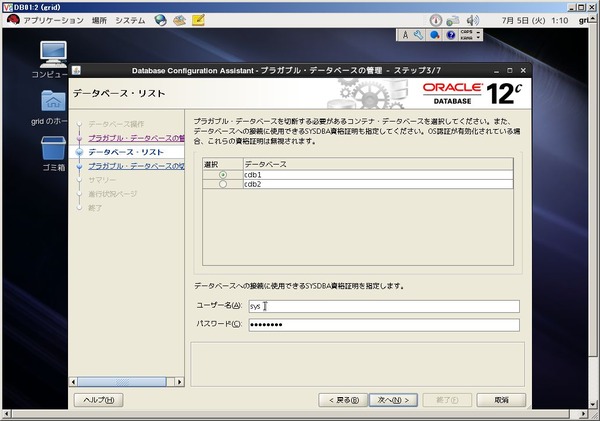600x421 pixels.
Task: Open the Firefox web browser launcher icon
Action: click(x=160, y=20)
